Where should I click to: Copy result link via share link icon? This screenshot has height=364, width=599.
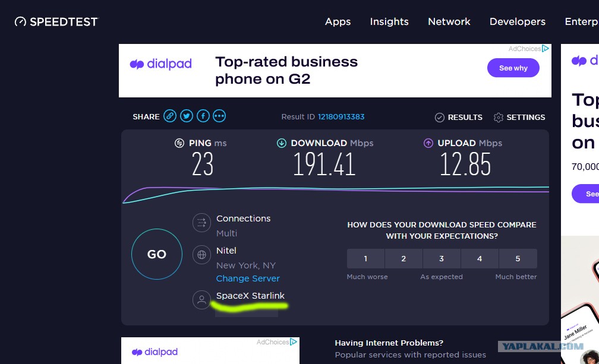coord(170,116)
